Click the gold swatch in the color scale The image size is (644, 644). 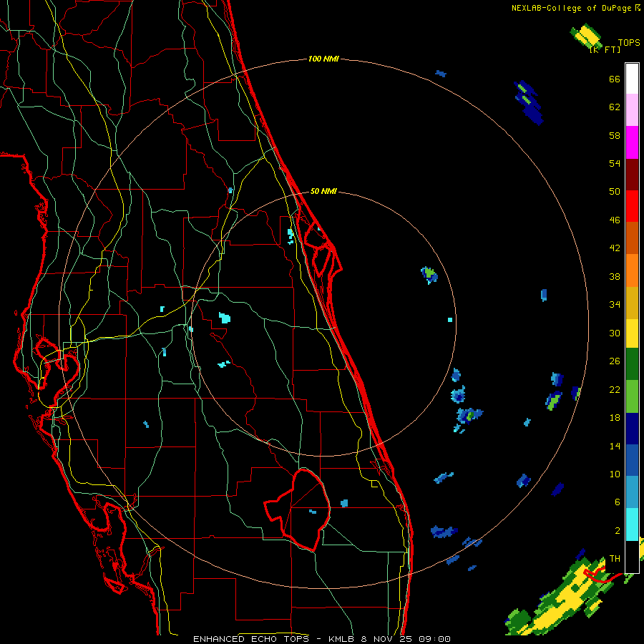coord(632,303)
